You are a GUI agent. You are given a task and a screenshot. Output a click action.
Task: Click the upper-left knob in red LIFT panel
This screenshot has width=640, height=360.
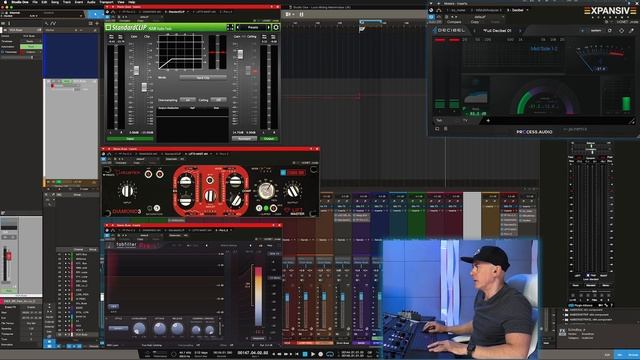click(186, 181)
